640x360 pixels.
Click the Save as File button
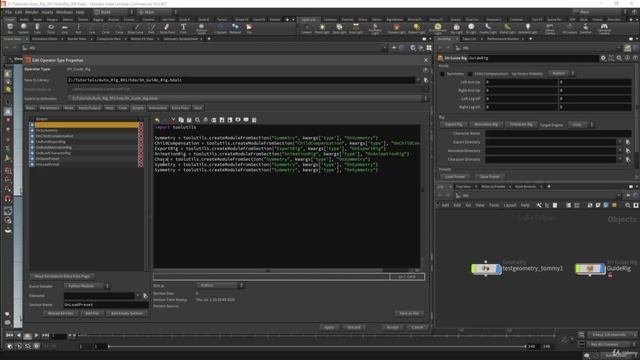(x=409, y=313)
